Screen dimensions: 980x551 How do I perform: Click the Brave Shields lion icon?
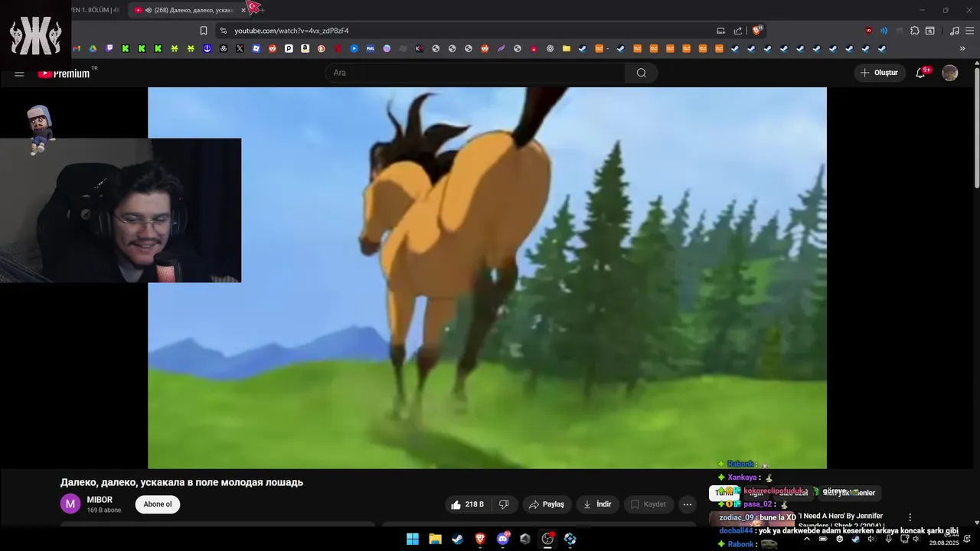pos(756,31)
